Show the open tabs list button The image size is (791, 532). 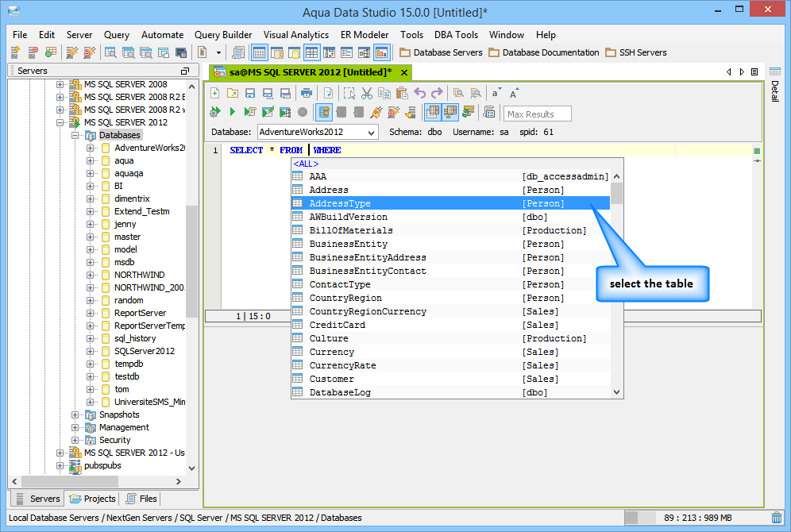click(x=754, y=72)
